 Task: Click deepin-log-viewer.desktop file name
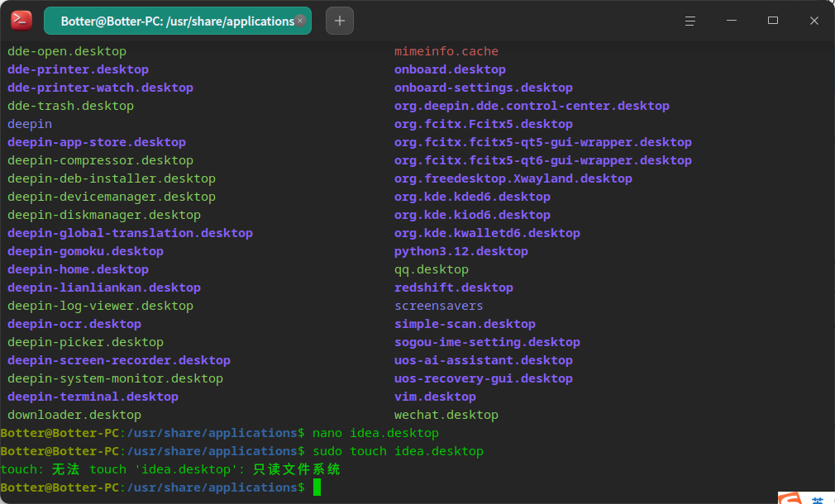click(101, 306)
